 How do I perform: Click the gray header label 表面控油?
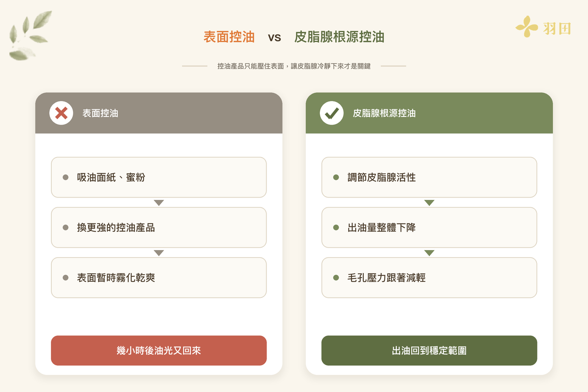click(100, 113)
